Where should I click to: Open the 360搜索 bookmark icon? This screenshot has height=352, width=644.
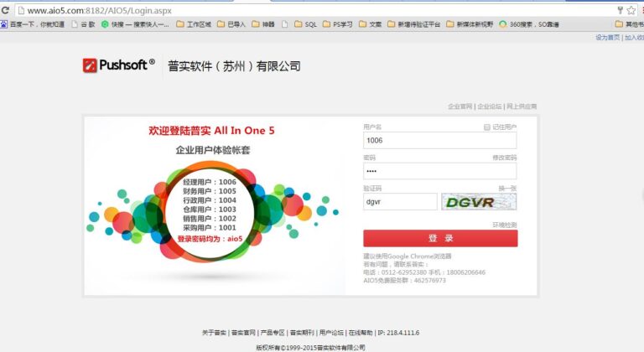coord(503,24)
